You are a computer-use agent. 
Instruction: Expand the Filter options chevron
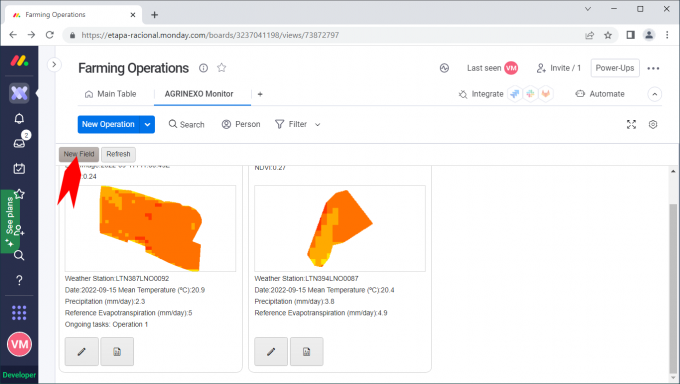pos(317,125)
